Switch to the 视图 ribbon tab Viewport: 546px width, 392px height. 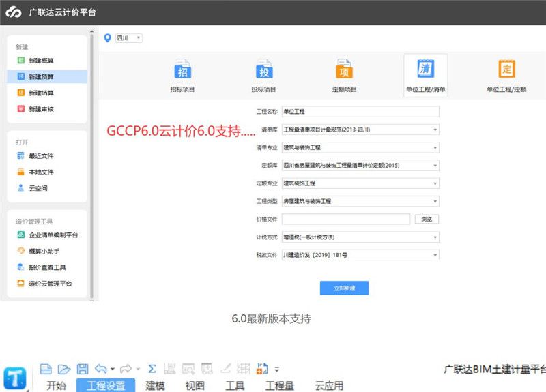click(x=195, y=385)
